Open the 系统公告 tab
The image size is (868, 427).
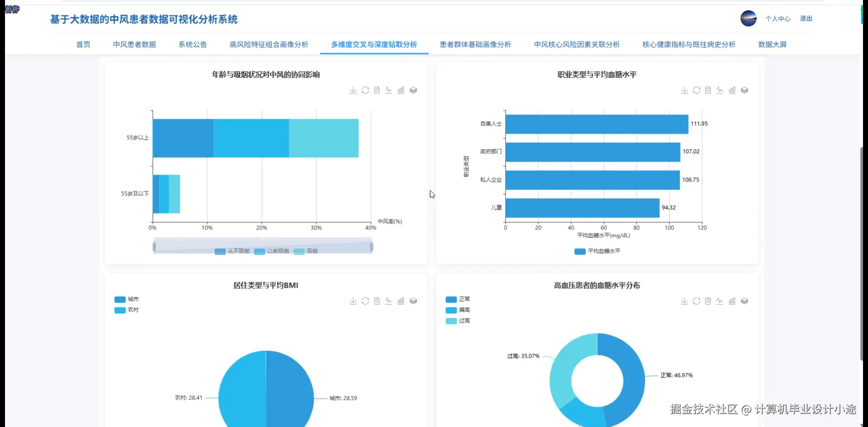192,44
